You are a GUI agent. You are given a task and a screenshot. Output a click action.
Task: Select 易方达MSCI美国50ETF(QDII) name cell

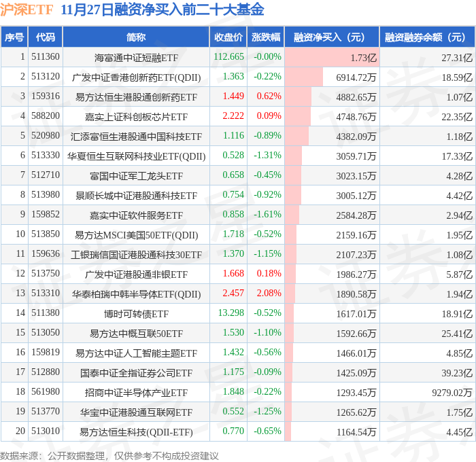136,235
